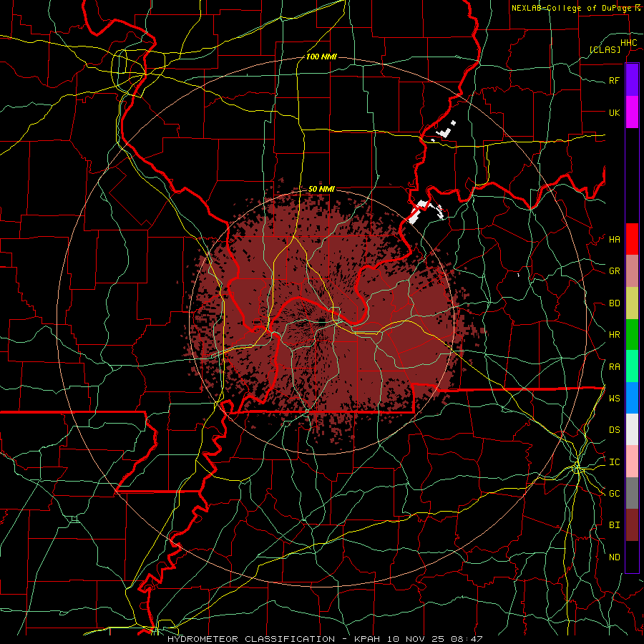
Task: Click the blue WS legend swatch
Action: coord(632,398)
